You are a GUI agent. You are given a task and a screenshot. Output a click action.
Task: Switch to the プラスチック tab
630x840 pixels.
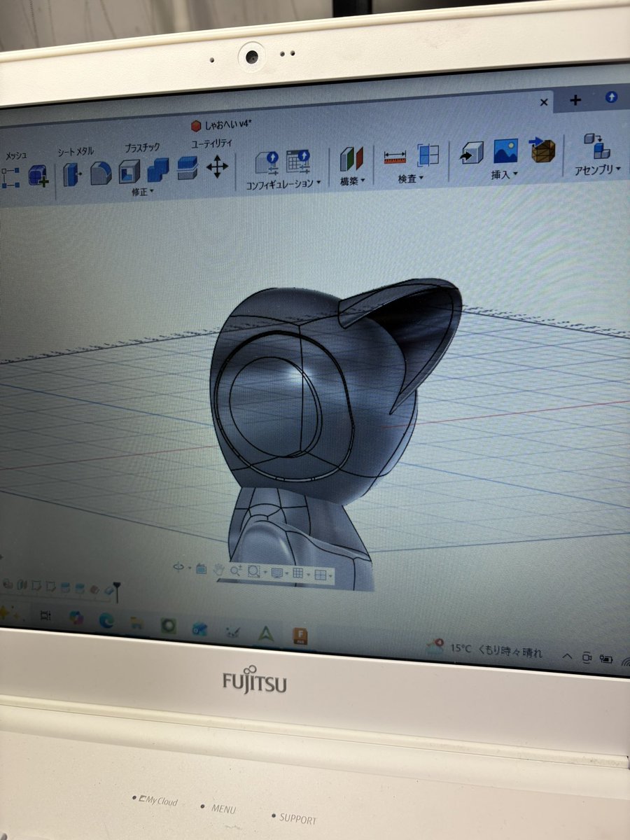[141, 148]
